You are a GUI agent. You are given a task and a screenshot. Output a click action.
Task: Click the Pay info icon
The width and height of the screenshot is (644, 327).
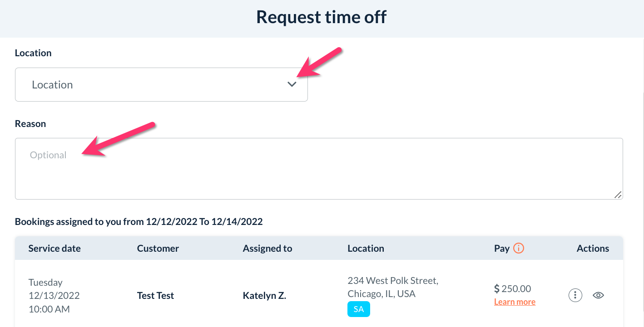518,248
